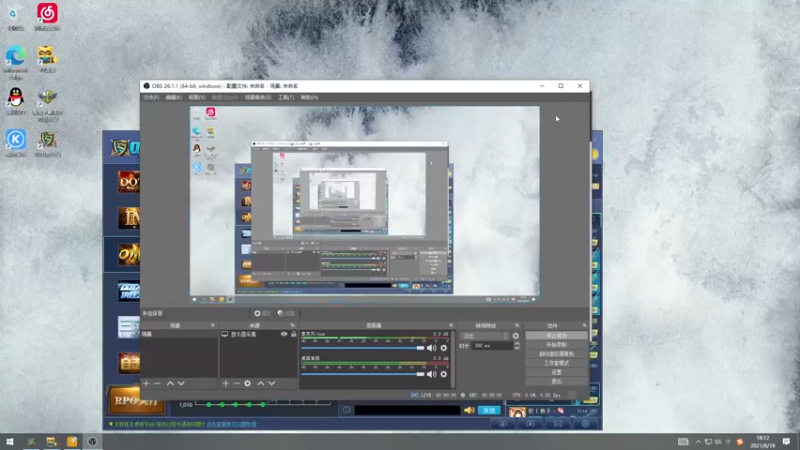
Task: Open the 帮助(H) menu
Action: click(309, 97)
